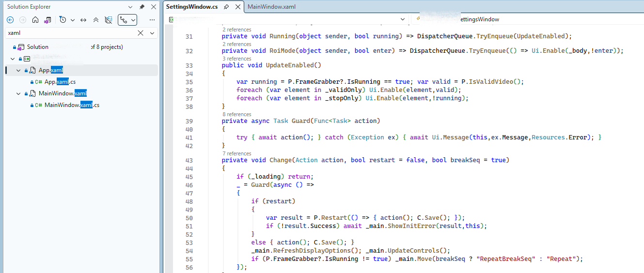The image size is (644, 273).
Task: Toggle auto-hide pin on Solution Explorer
Action: [x=142, y=7]
